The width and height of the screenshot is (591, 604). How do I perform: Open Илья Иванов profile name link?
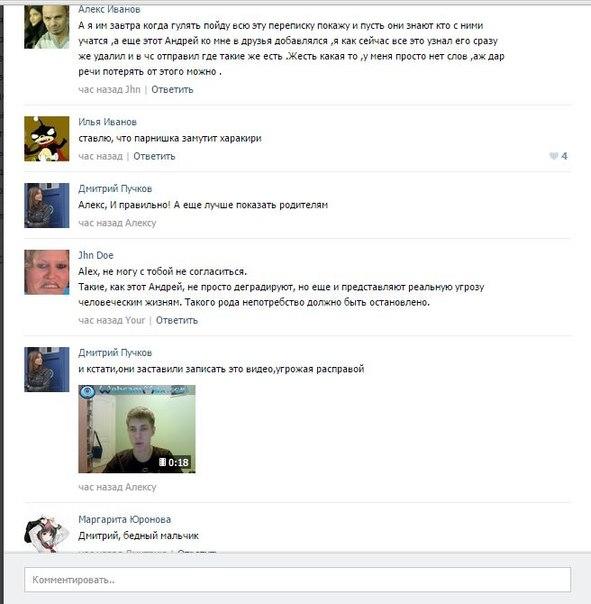click(107, 122)
